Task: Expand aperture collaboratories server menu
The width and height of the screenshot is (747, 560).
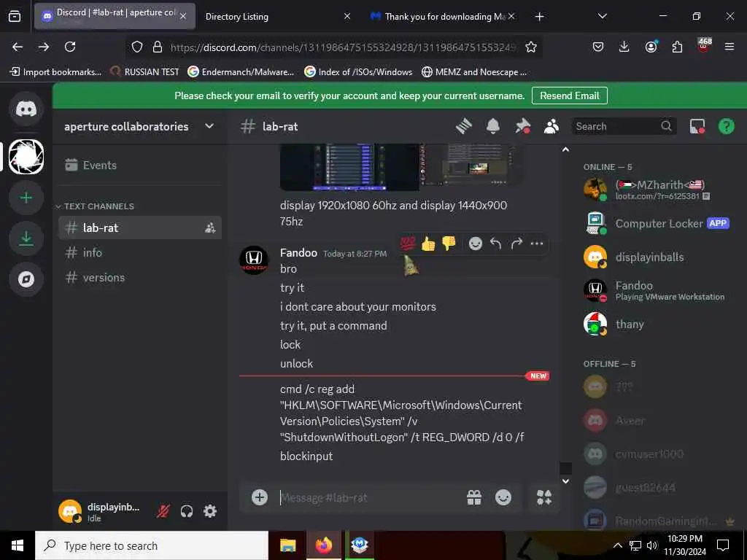Action: [x=209, y=126]
